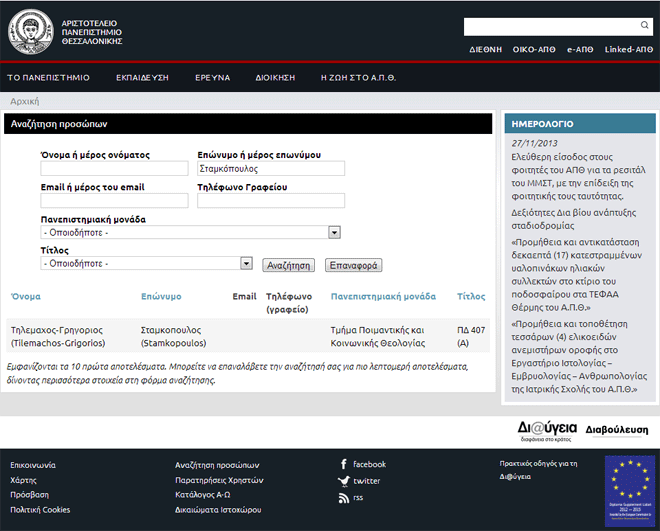660x531 pixels.
Task: Open the ΤΟ ΠΑΝΕΠΙΣΤΗΜΙΟ menu
Action: (49, 77)
